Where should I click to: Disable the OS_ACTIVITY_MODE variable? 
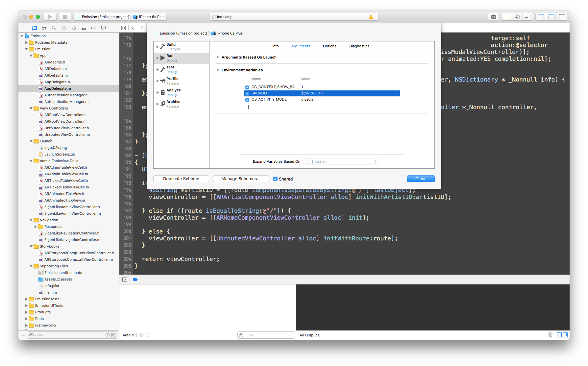[247, 100]
